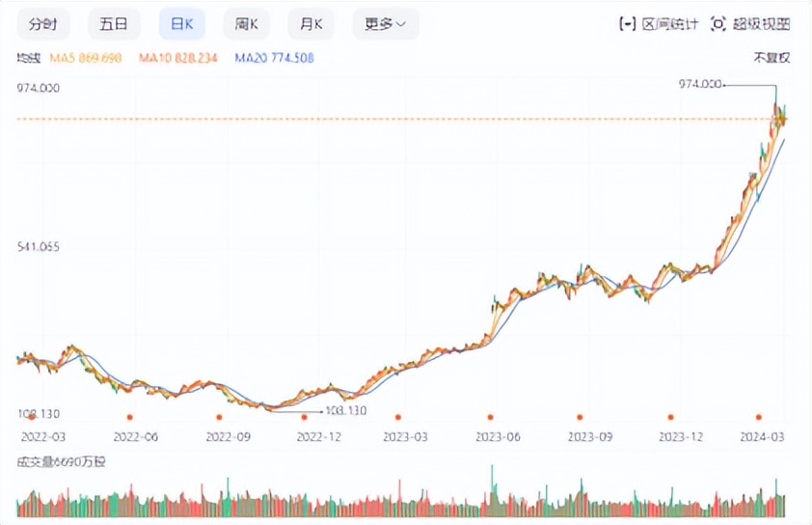
Task: Click the 成交量 volume label
Action: pos(61,462)
